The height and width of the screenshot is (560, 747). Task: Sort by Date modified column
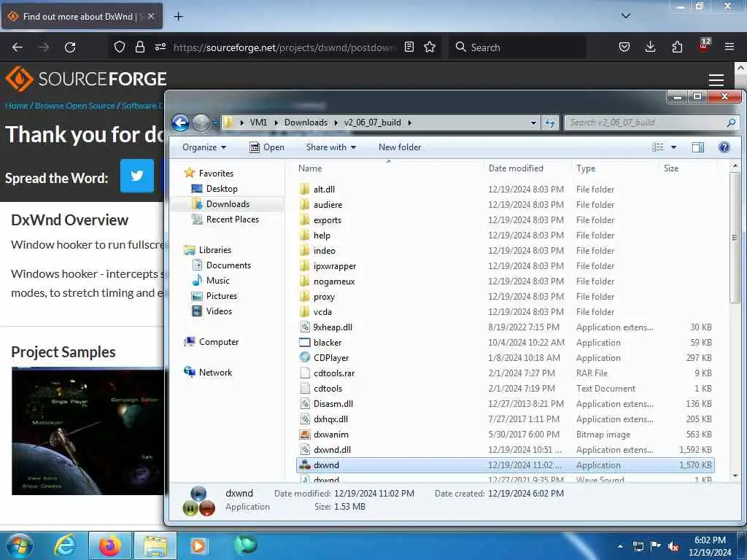527,168
